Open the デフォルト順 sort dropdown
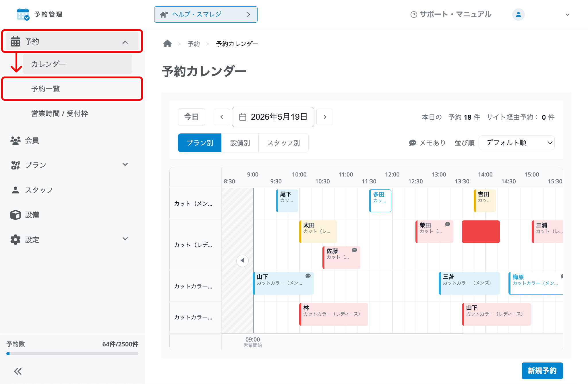Screen dimensions: 588x384 [x=517, y=143]
